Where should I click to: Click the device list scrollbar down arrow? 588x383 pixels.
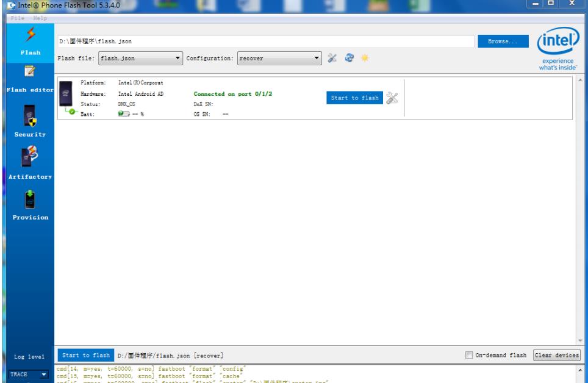click(580, 340)
